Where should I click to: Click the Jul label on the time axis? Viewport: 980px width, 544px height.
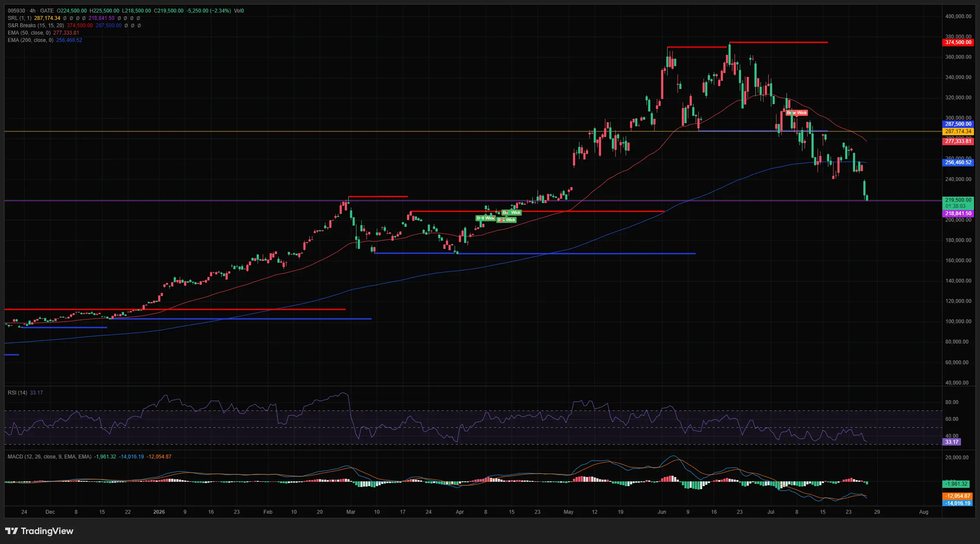(771, 512)
